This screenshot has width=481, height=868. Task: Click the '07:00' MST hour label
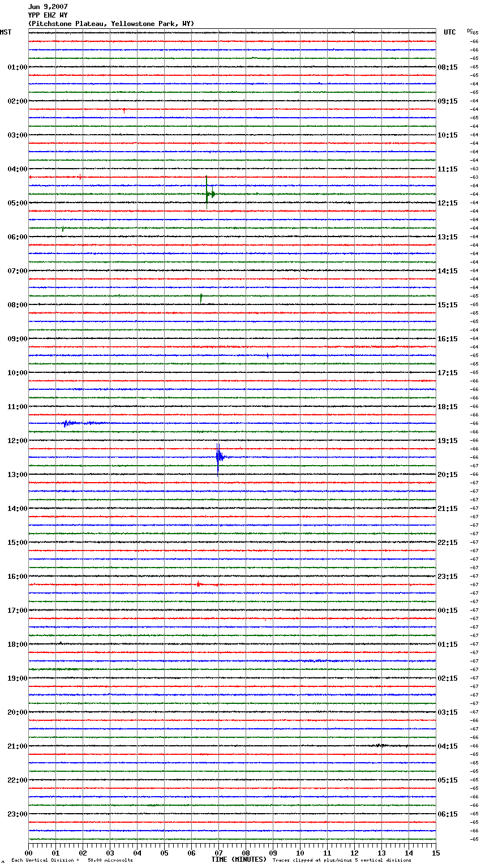(18, 271)
